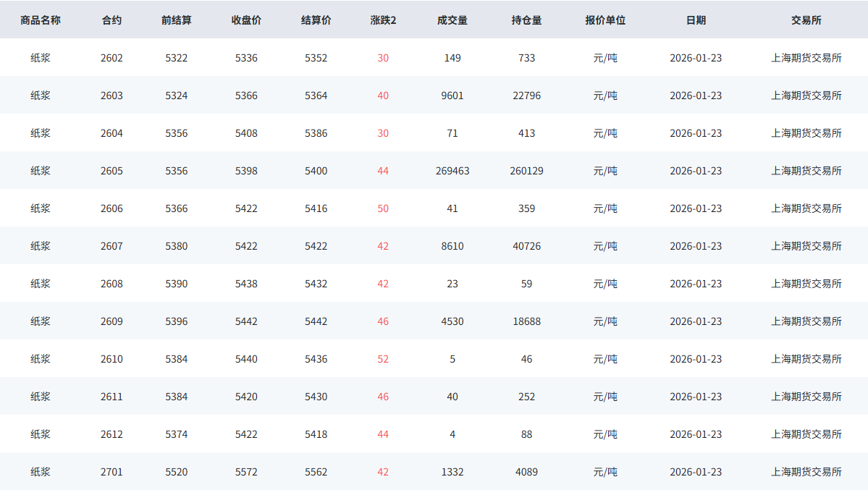Select the 前结算 column header

click(x=176, y=20)
